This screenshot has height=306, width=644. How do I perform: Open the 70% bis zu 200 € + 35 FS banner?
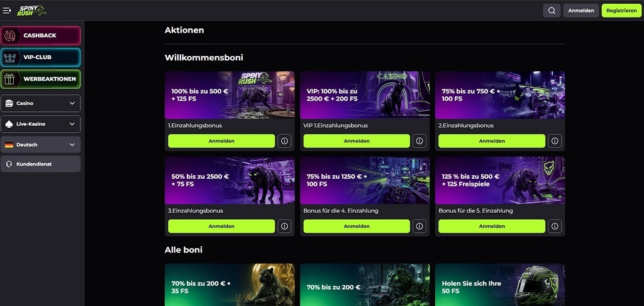coord(230,285)
